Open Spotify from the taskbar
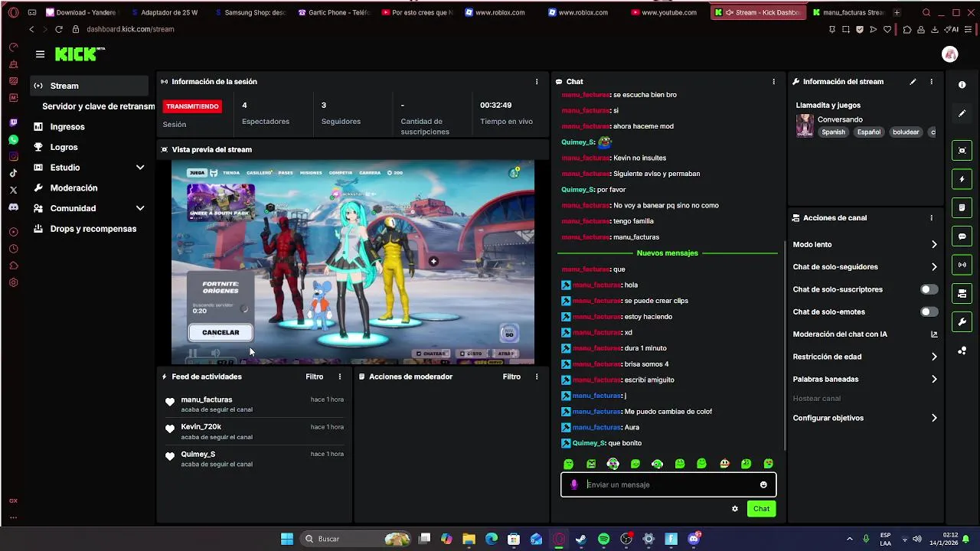This screenshot has height=551, width=980. (603, 539)
